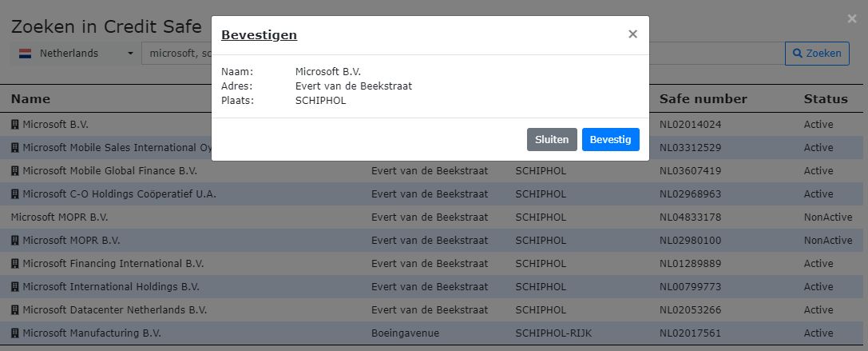The width and height of the screenshot is (868, 351).
Task: Click building icon for Microsoft International Holdings
Action: point(14,286)
